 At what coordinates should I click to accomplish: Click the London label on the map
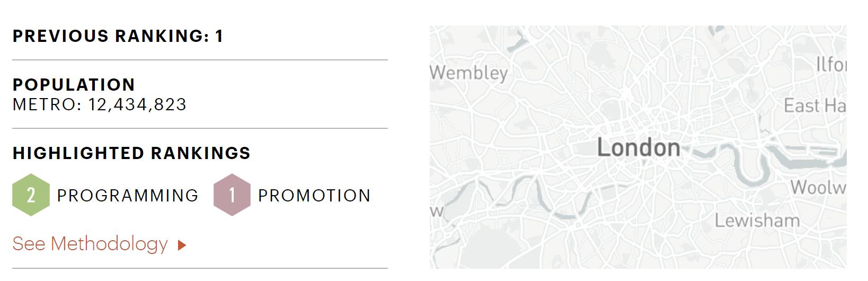click(x=639, y=147)
